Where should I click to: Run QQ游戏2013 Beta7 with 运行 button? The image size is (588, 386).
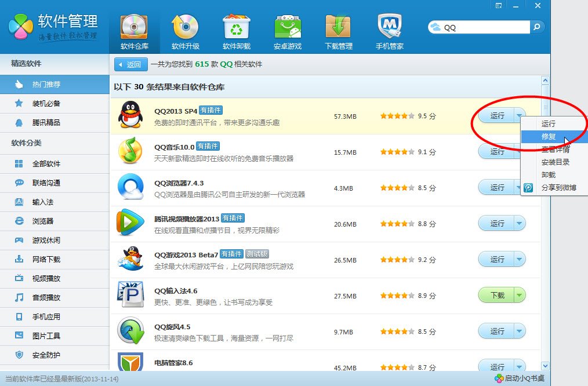[496, 260]
